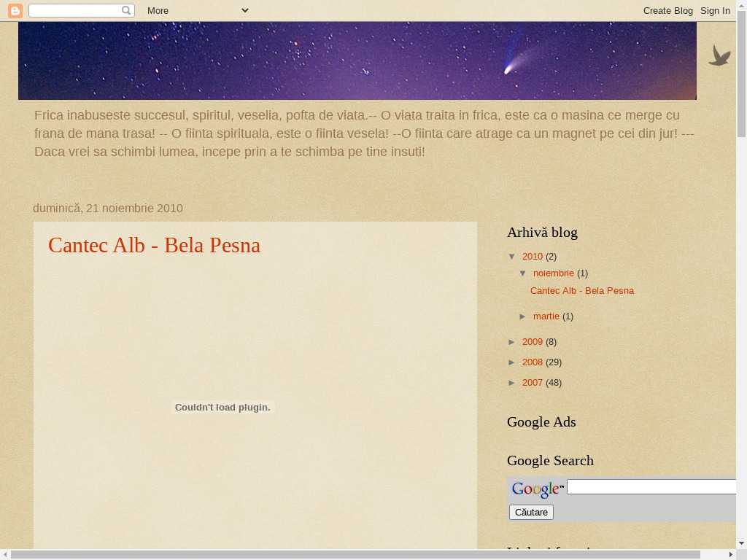
Task: Open the More dropdown in navbar
Action: click(x=198, y=10)
